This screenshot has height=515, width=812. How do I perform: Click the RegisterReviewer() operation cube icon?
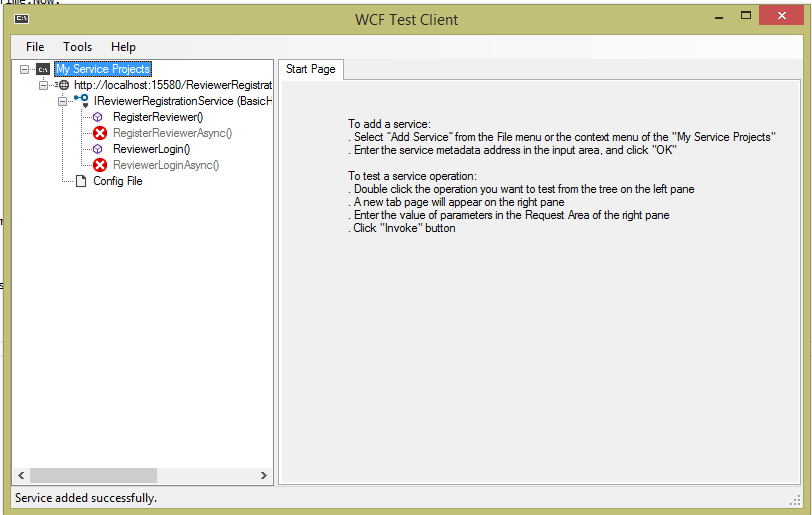tap(98, 117)
